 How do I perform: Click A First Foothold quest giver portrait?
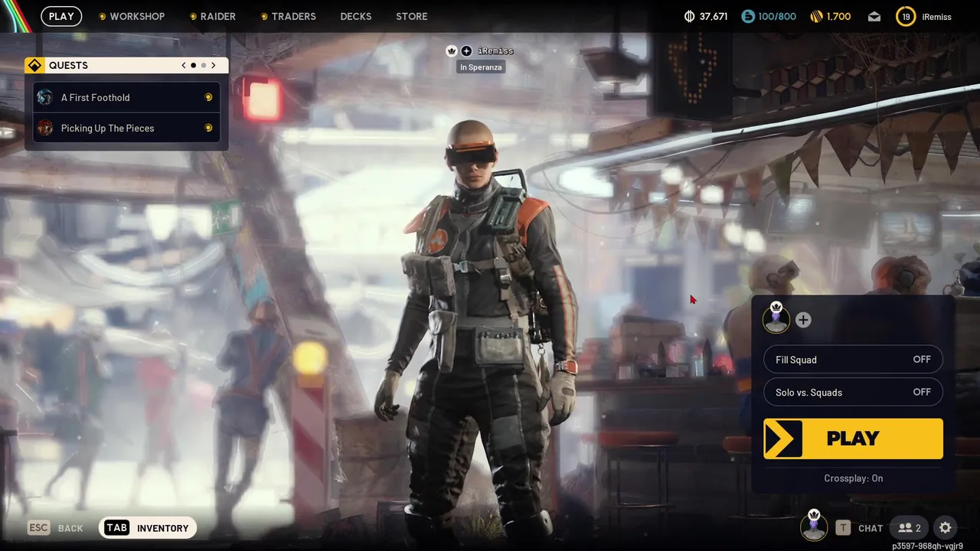45,97
